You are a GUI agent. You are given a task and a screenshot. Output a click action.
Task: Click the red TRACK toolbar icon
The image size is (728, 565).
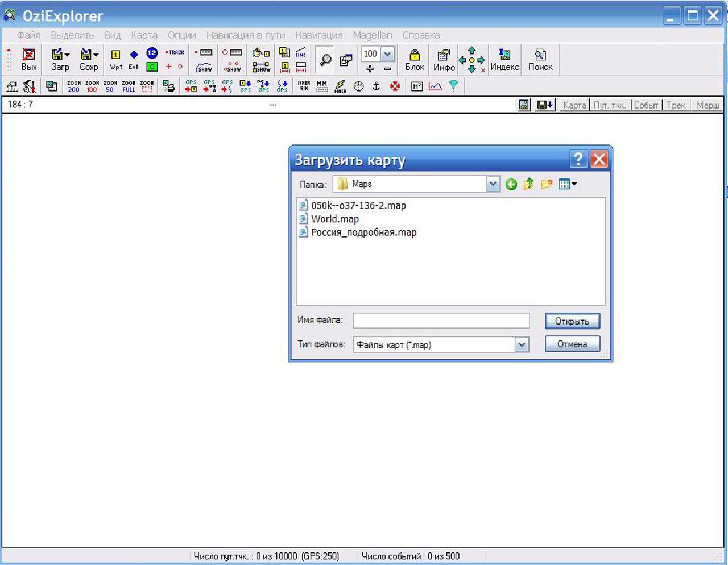(x=175, y=52)
